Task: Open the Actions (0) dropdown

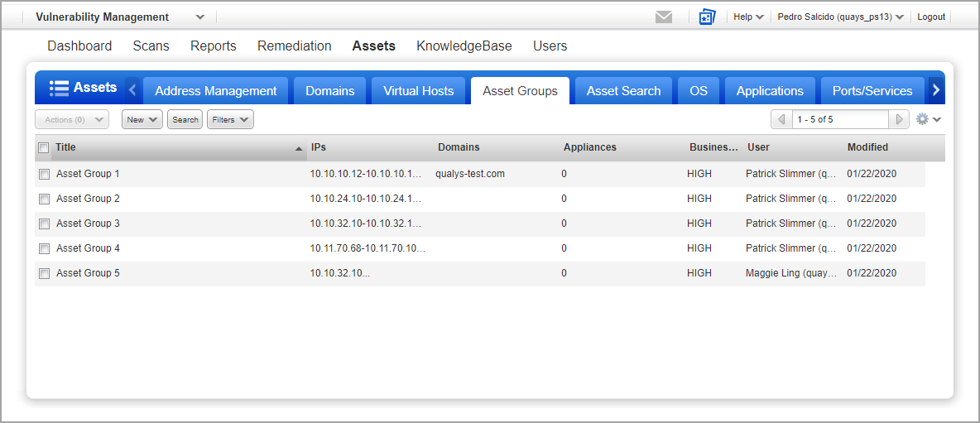Action: pyautogui.click(x=73, y=119)
